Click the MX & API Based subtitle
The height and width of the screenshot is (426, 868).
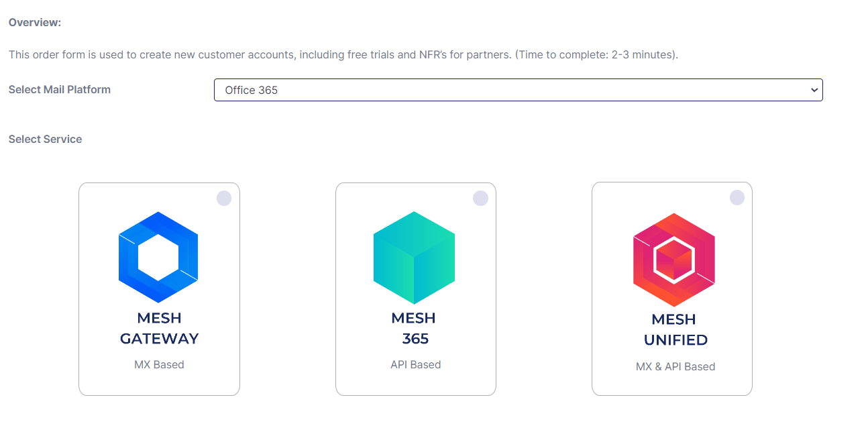pyautogui.click(x=675, y=366)
